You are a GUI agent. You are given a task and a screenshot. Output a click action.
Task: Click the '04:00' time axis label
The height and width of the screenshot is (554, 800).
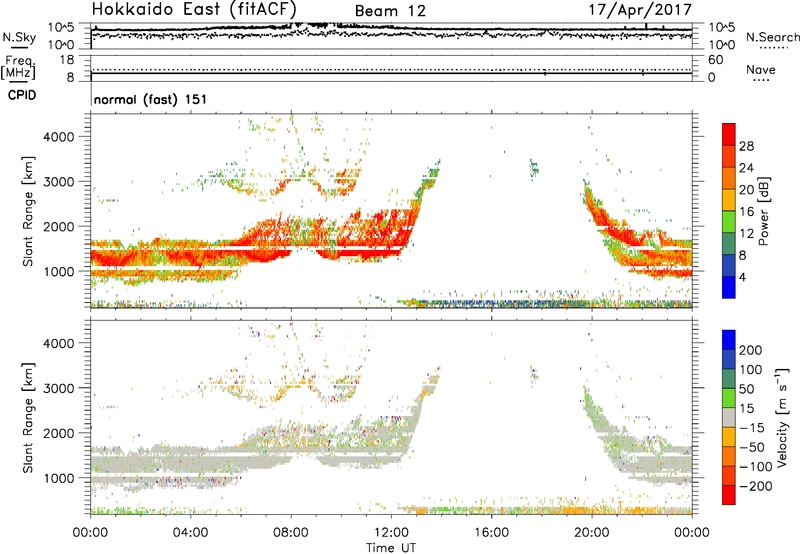[x=191, y=533]
